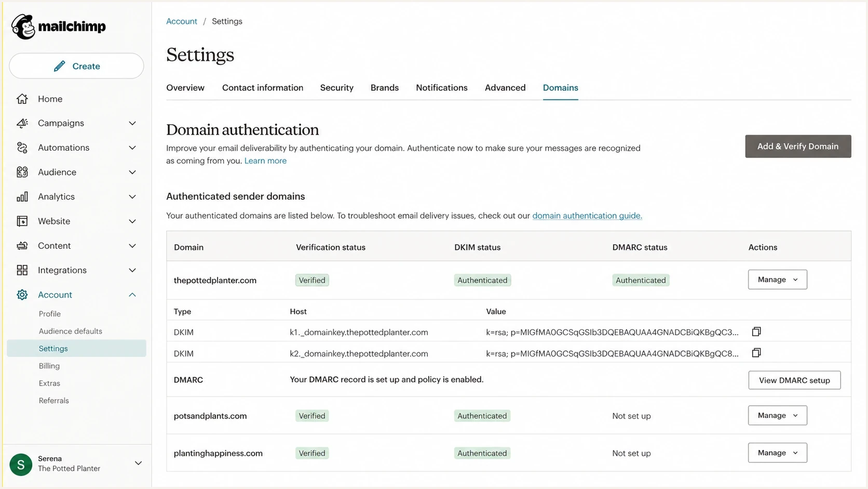The width and height of the screenshot is (868, 489).
Task: Click the Verified badge for plantinghappiness.com
Action: click(x=312, y=453)
